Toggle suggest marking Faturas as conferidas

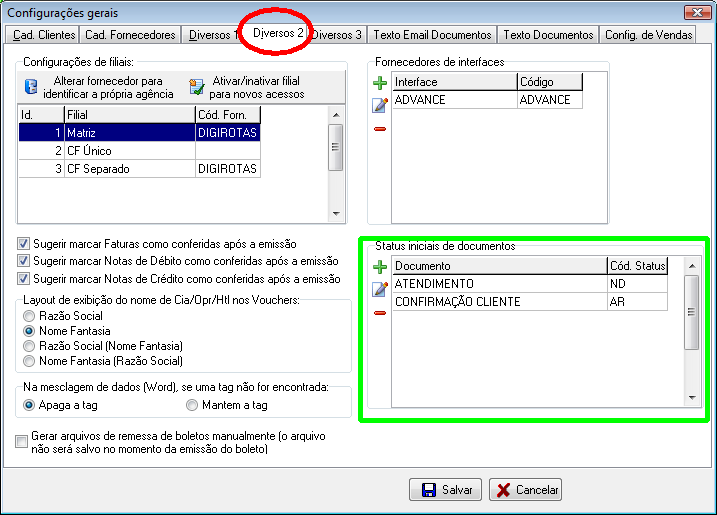[x=23, y=243]
